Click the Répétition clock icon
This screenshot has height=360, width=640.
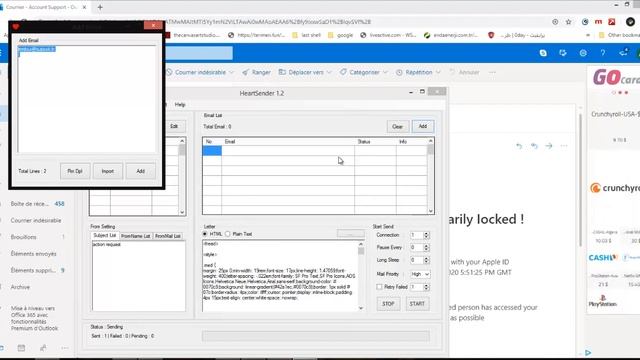399,72
